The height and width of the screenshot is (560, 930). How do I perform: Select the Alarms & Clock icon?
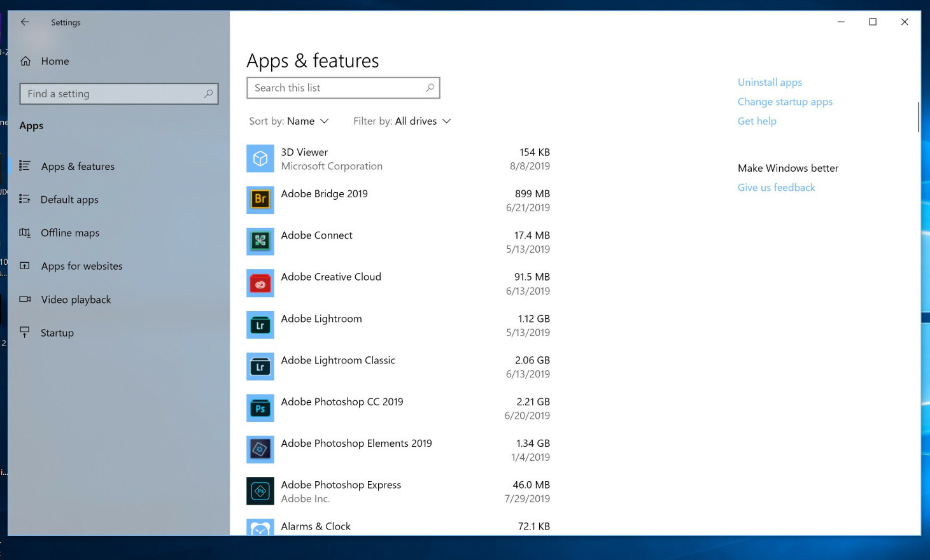(x=260, y=527)
